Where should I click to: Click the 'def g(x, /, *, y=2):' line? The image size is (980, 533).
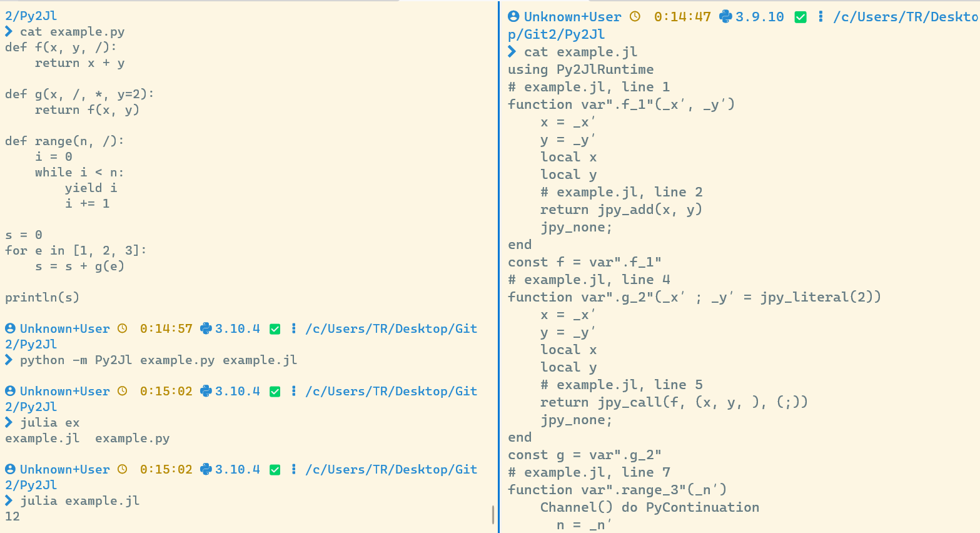(x=79, y=94)
